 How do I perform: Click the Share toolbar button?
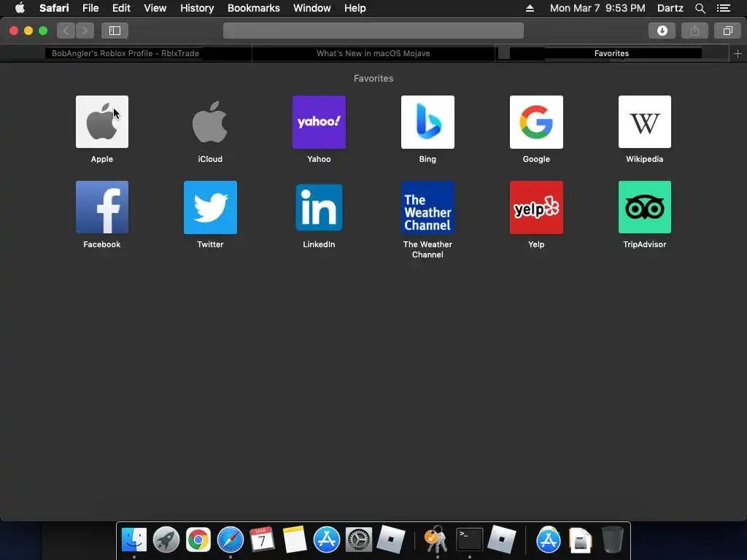tap(694, 31)
